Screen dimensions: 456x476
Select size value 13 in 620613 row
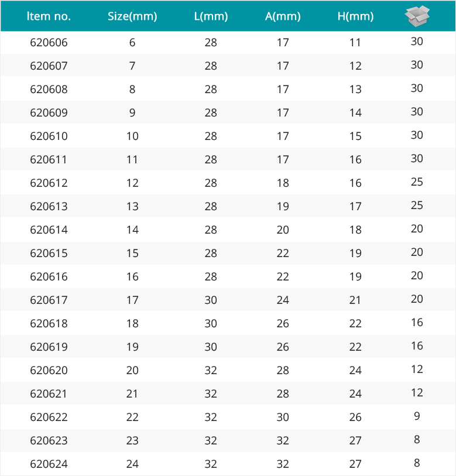[132, 207]
